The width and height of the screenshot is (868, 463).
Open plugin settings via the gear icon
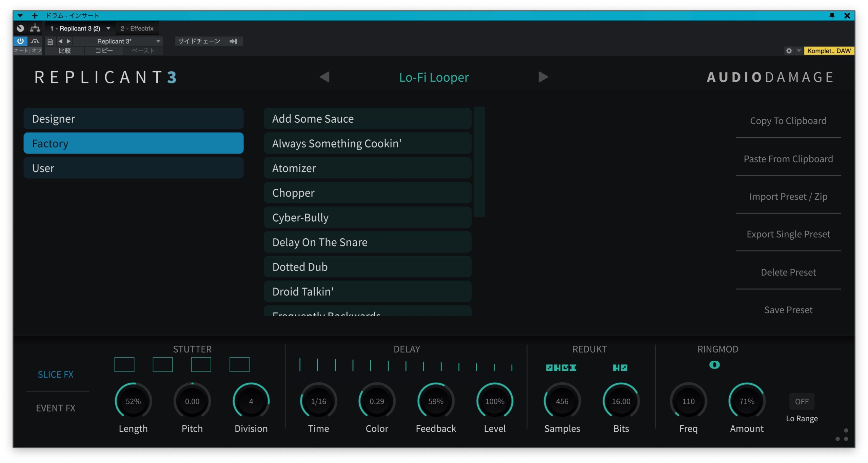pyautogui.click(x=789, y=51)
